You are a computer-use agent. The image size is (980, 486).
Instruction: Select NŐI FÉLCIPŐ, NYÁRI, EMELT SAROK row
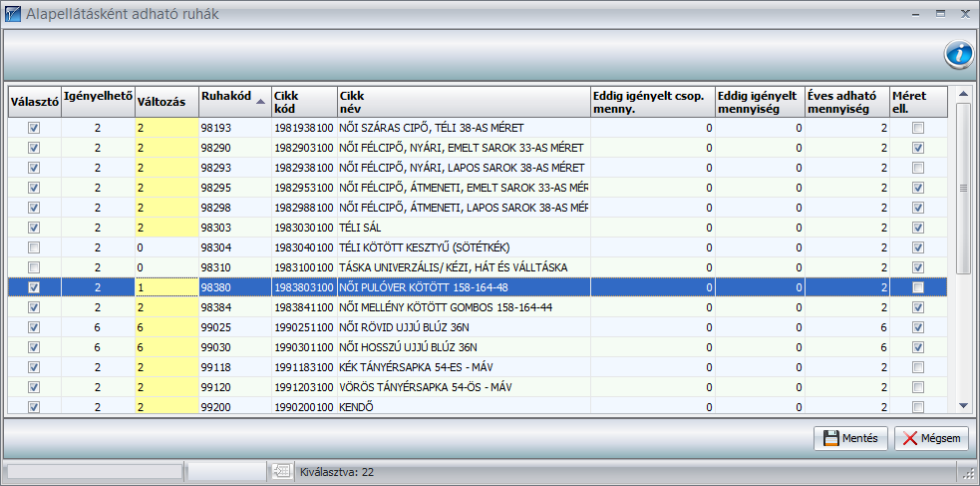coord(478,149)
